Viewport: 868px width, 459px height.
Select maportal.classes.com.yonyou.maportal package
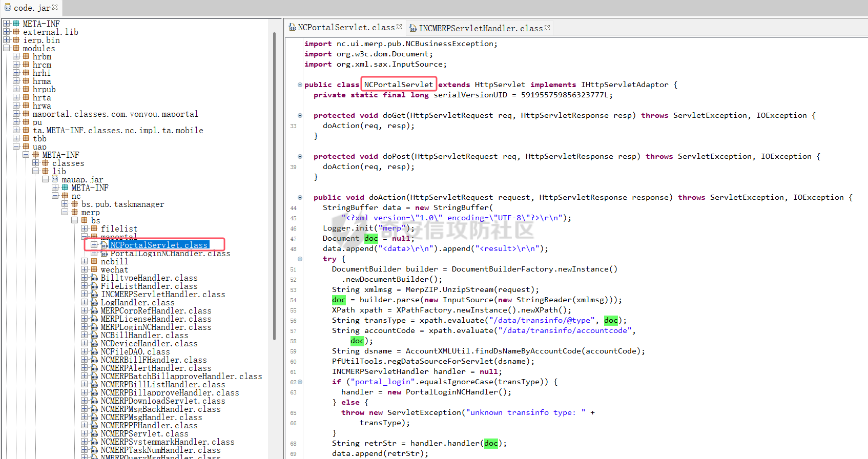[x=115, y=114]
